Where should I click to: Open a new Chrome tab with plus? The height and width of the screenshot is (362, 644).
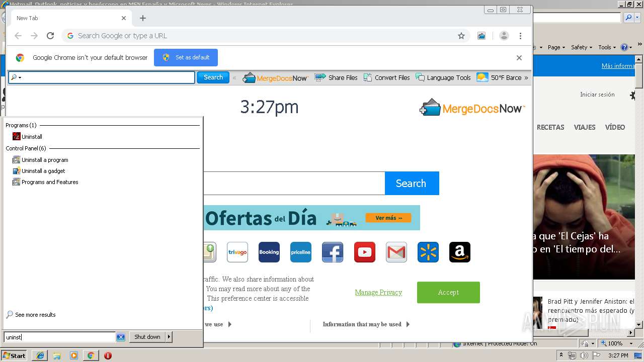(x=143, y=18)
